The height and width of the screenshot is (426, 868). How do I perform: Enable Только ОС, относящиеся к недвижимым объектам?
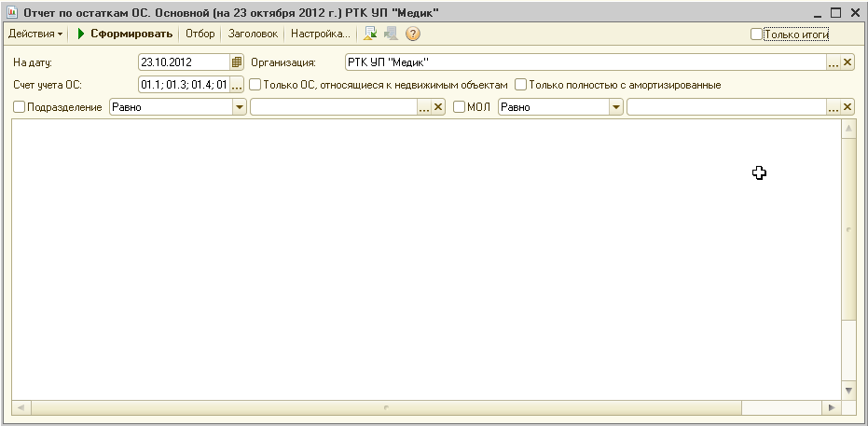(x=255, y=85)
